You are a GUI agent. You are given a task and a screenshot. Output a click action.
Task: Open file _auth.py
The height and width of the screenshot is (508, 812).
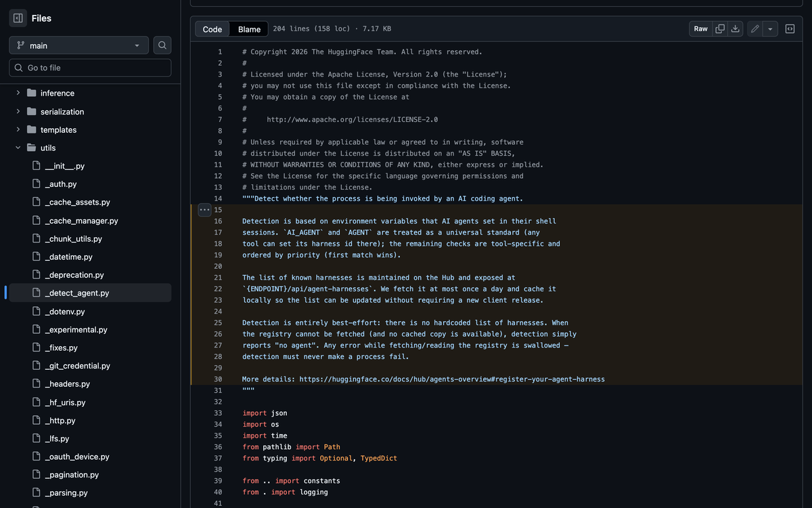[60, 184]
